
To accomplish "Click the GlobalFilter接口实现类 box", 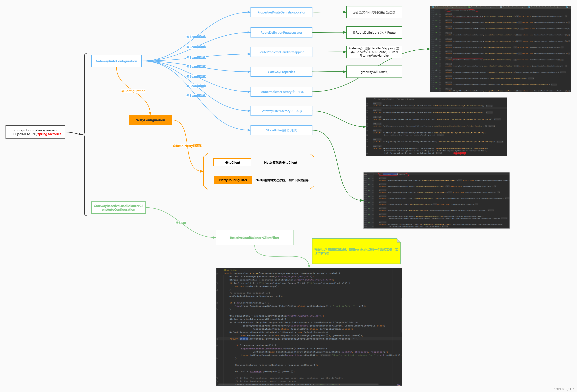I will pyautogui.click(x=281, y=130).
